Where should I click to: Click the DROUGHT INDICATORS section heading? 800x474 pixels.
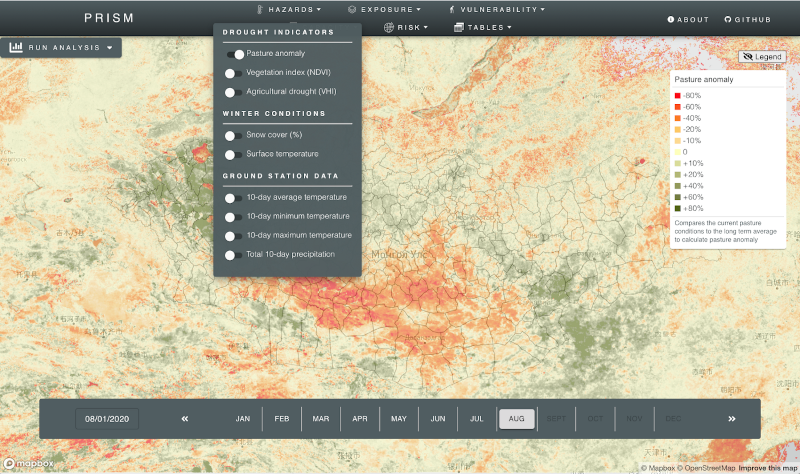click(278, 32)
